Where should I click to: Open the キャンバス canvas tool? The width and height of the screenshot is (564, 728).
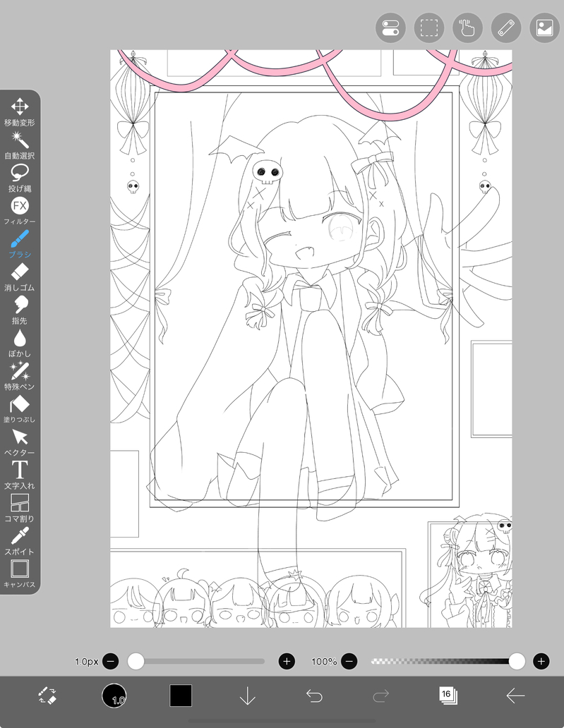click(20, 574)
